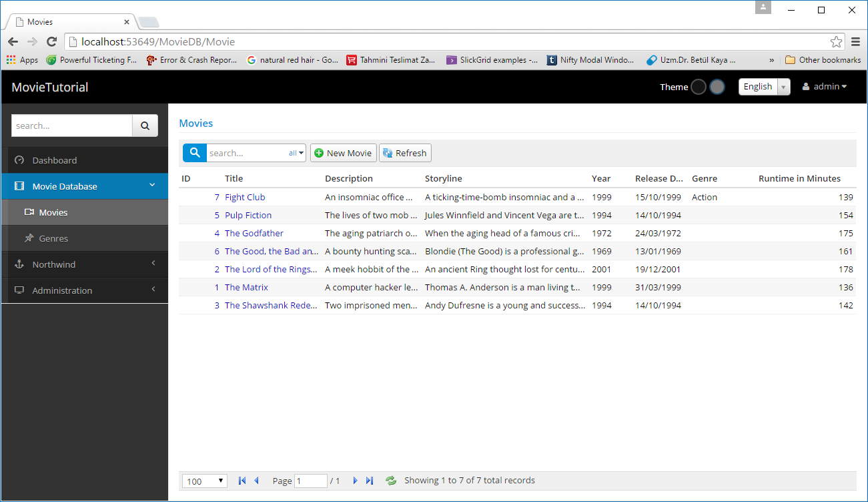Open the Chrome menu hamburger icon

pyautogui.click(x=855, y=42)
